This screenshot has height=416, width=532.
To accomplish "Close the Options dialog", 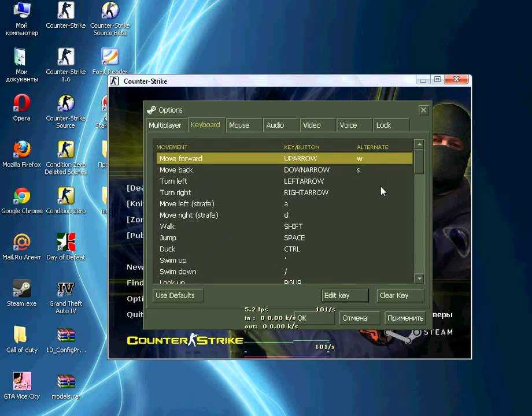I will click(x=423, y=110).
